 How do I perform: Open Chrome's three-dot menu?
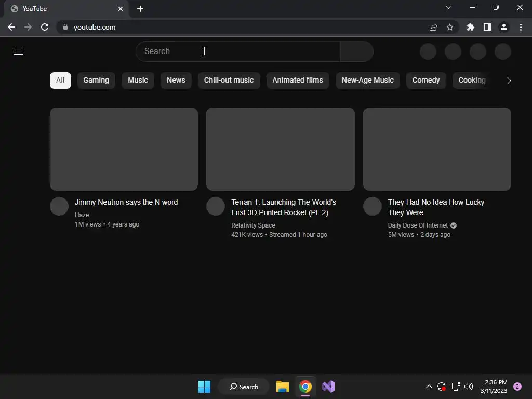[521, 27]
